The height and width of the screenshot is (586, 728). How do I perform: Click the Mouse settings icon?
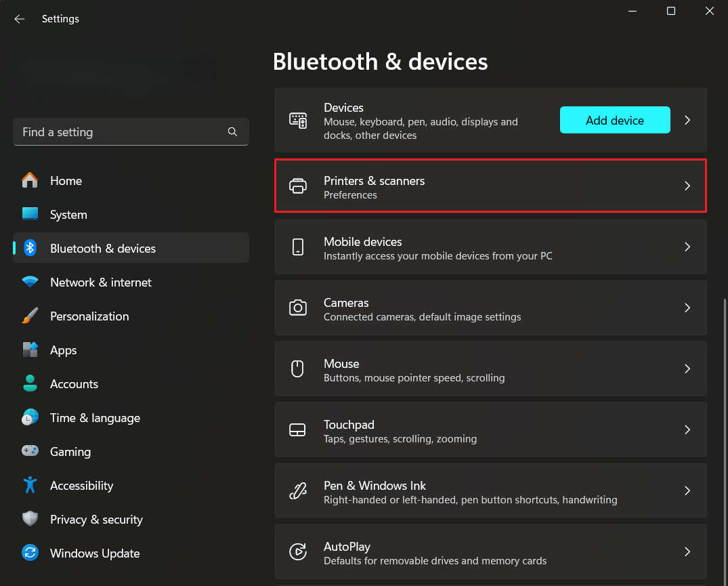pyautogui.click(x=297, y=369)
